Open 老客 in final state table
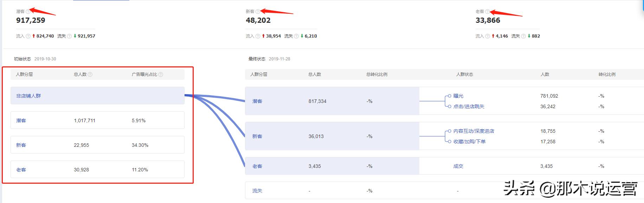Image resolution: width=644 pixels, height=203 pixels. [x=257, y=166]
